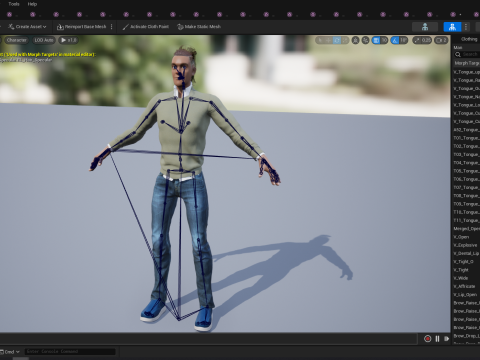Switch to the Clothing tab

[x=469, y=39]
